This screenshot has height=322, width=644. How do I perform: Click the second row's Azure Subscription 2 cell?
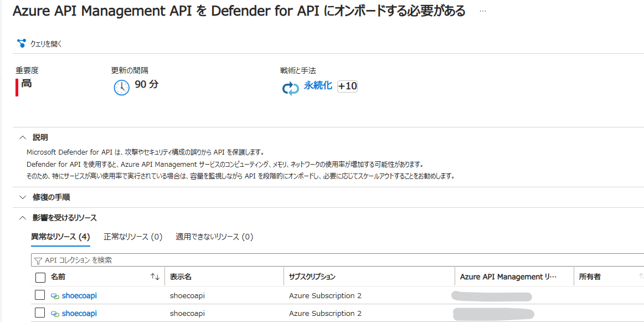tap(325, 313)
